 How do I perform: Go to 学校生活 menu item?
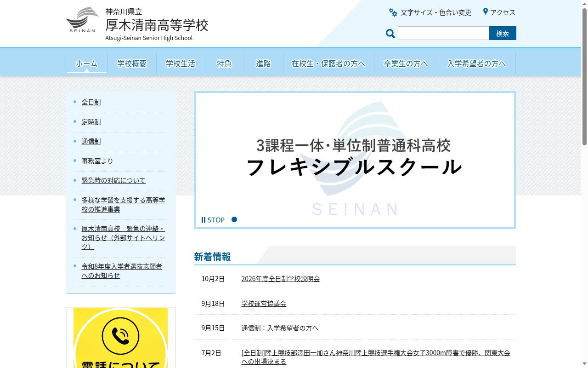tap(181, 63)
